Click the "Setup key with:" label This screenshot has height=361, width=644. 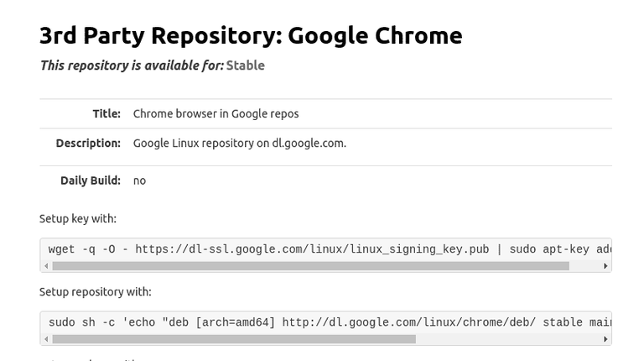click(x=78, y=218)
